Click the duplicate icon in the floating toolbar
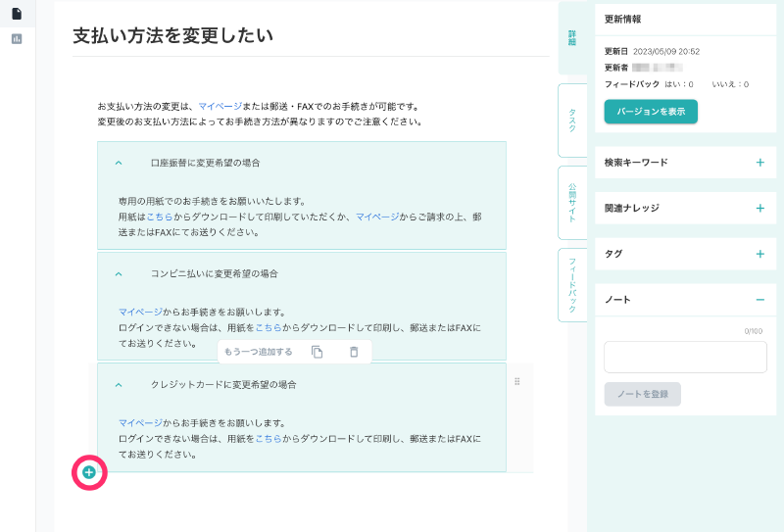The height and width of the screenshot is (532, 784). tap(317, 352)
